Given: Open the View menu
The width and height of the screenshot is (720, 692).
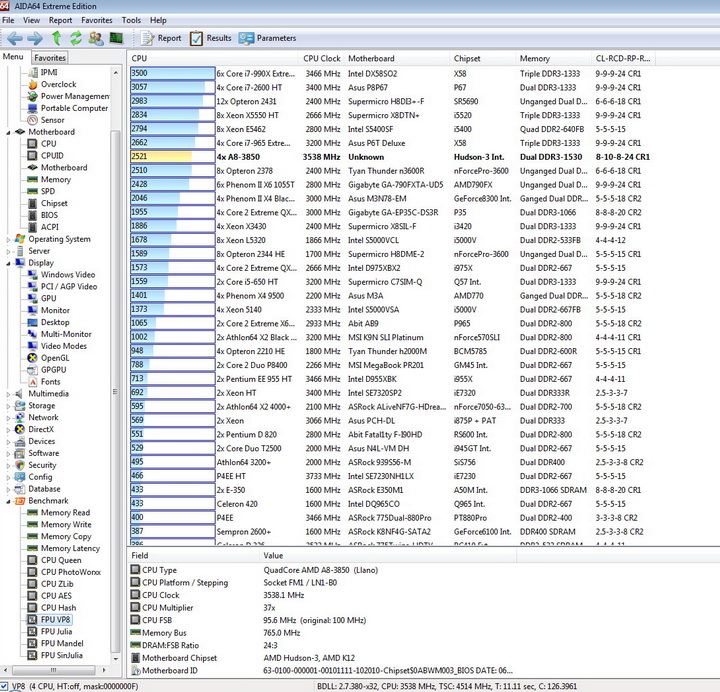Looking at the screenshot, I should 31,20.
